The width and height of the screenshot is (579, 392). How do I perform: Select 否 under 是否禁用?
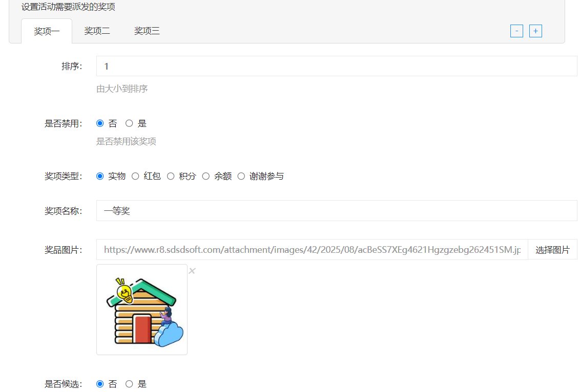[100, 123]
